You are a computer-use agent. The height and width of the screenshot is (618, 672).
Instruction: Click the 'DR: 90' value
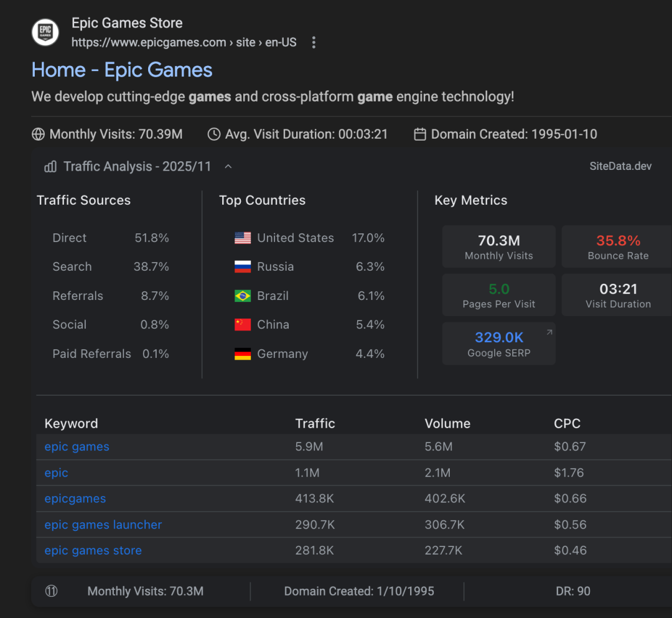(x=573, y=591)
